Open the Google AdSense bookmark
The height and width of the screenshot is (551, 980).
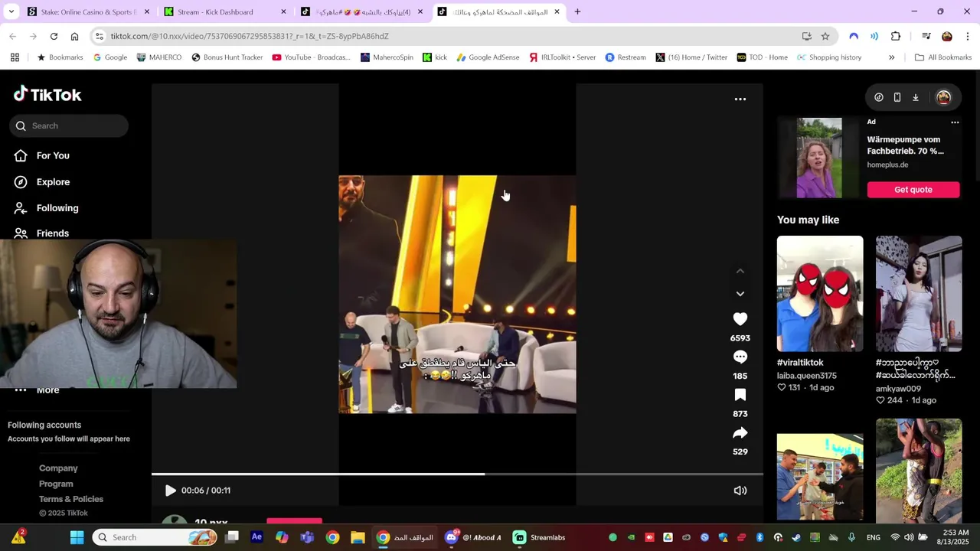coord(488,57)
